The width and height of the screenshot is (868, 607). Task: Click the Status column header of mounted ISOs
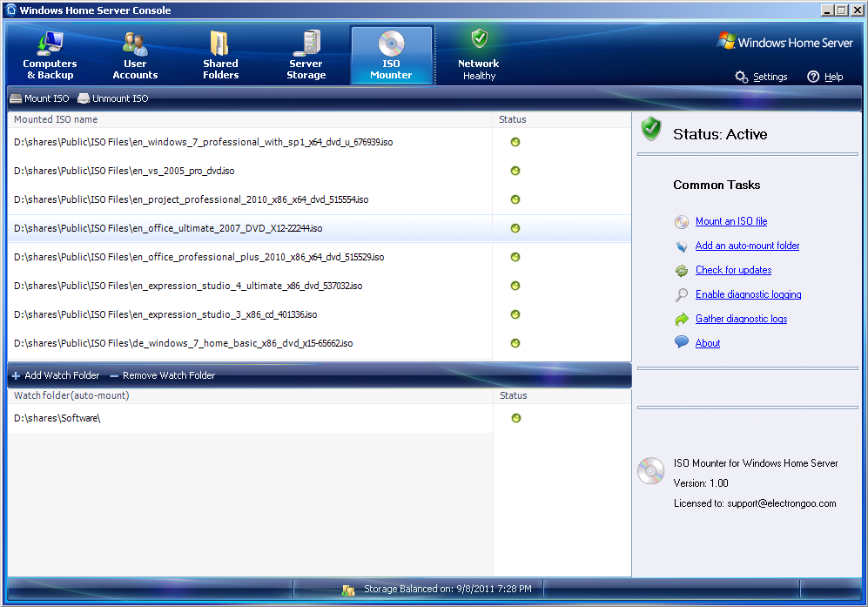click(562, 119)
